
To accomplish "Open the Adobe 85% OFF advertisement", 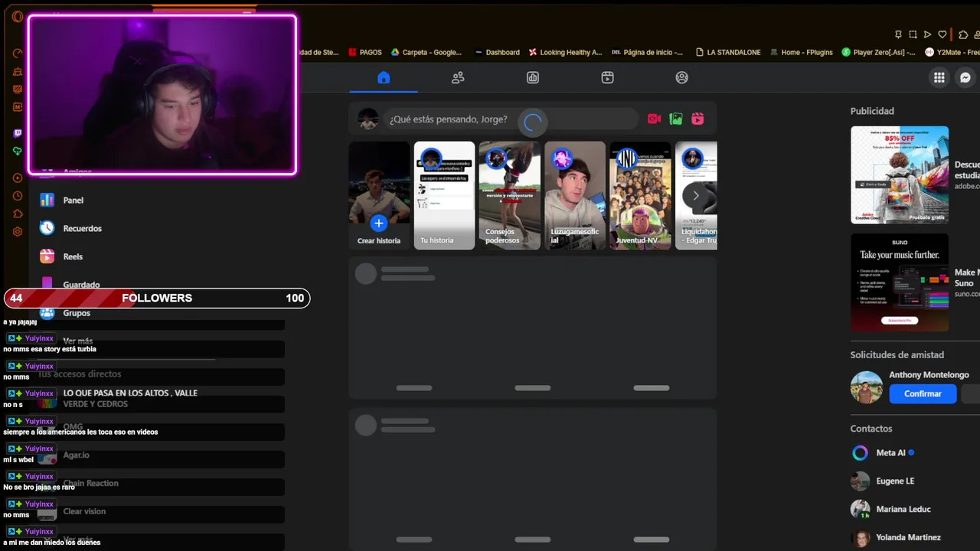I will [x=900, y=174].
